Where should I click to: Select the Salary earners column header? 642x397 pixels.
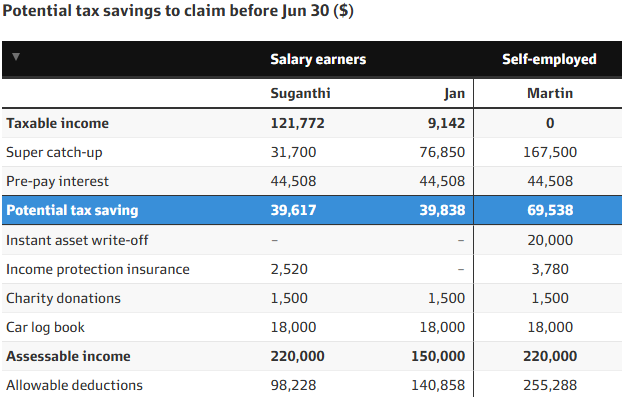point(318,59)
